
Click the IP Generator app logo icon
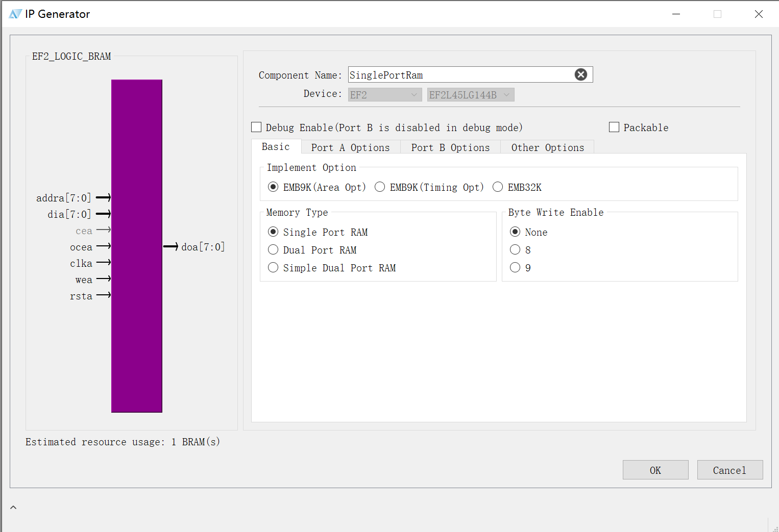coord(15,14)
